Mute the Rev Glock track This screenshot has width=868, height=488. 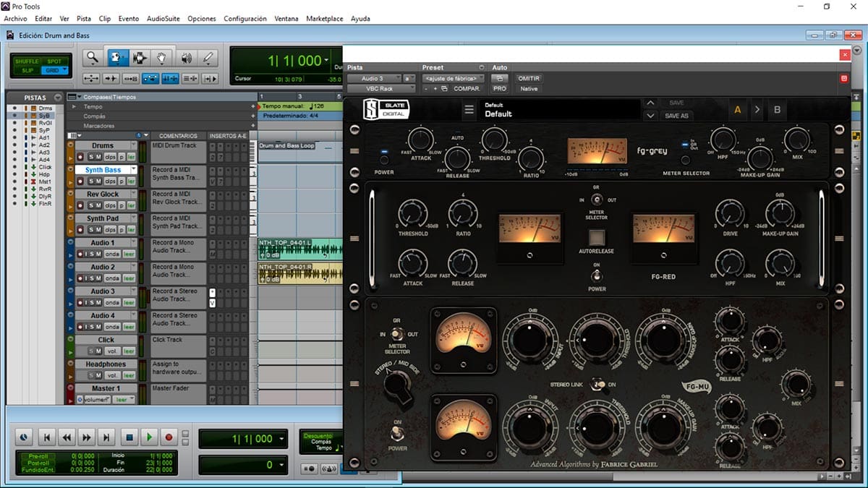pos(98,205)
